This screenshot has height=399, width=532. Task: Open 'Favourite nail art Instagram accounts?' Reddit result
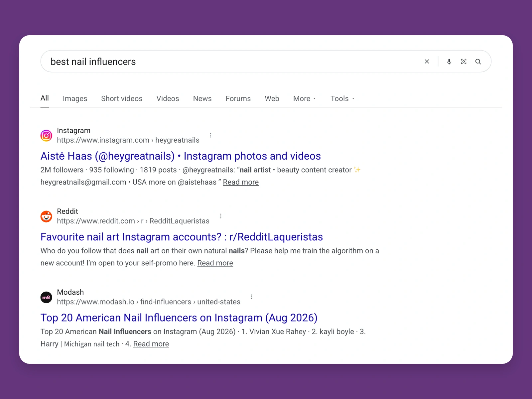point(182,237)
